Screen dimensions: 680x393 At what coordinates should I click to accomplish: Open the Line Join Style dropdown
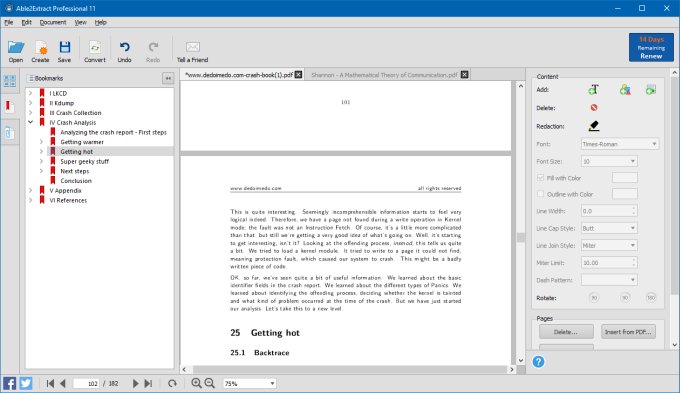tap(609, 246)
